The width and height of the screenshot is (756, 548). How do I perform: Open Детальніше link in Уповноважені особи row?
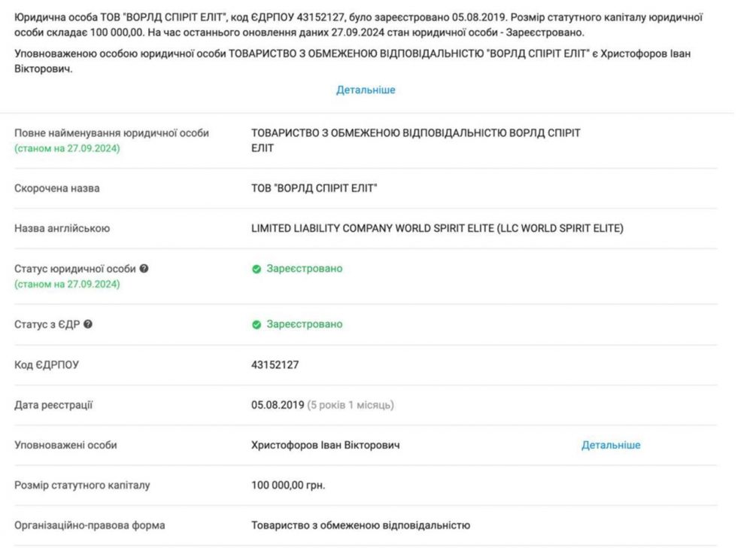(x=611, y=445)
